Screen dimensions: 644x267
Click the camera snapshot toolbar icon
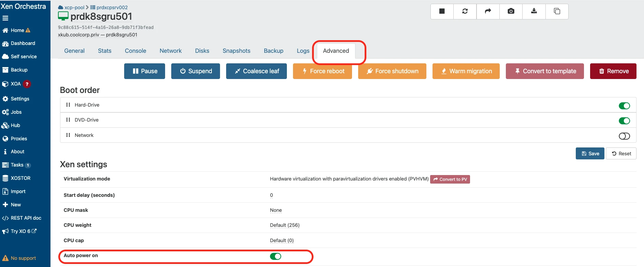coord(511,11)
